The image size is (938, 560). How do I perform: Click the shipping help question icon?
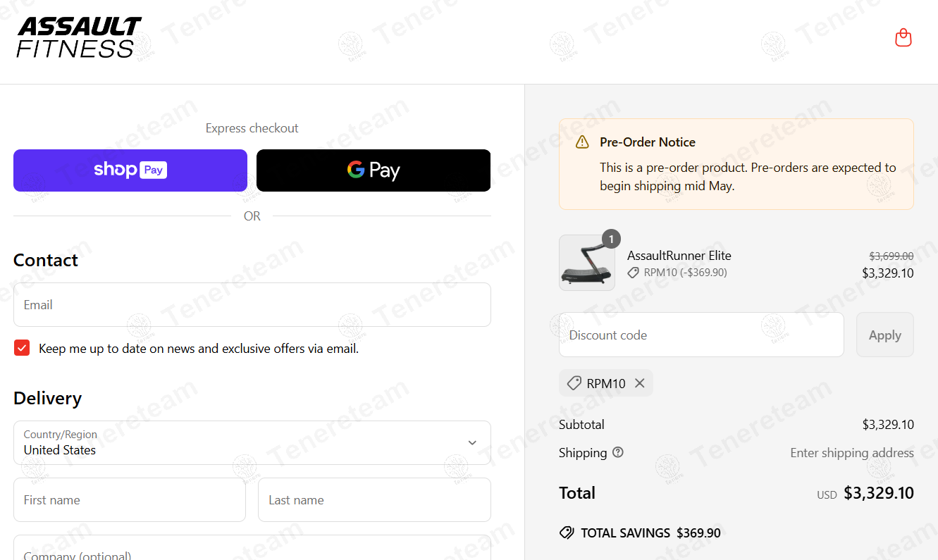coord(618,452)
